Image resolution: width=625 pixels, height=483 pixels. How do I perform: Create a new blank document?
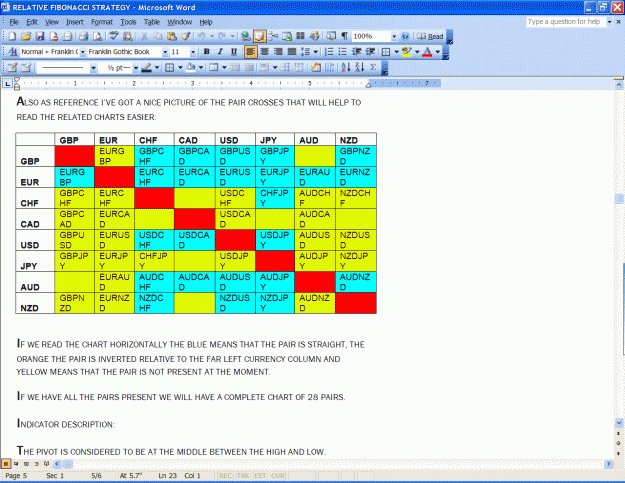[x=12, y=37]
